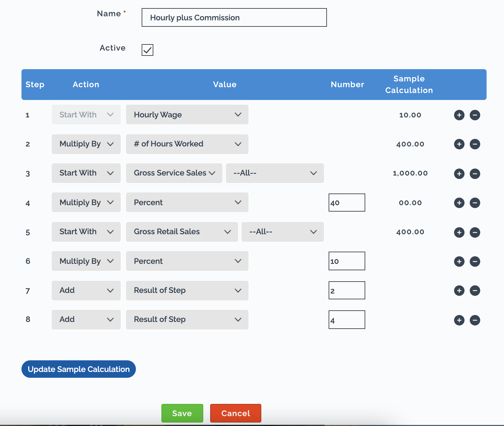Remove step 1 Hourly Wage row

click(475, 115)
